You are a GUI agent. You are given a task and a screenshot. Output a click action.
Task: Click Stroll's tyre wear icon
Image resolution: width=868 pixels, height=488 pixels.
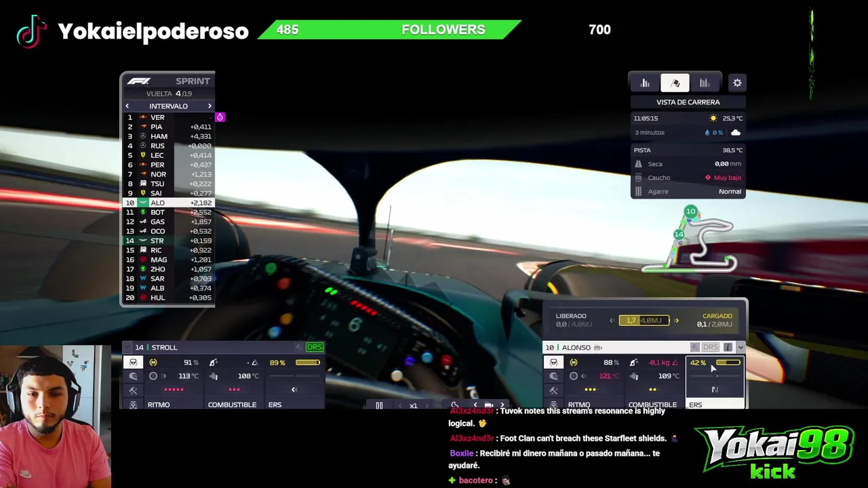153,363
